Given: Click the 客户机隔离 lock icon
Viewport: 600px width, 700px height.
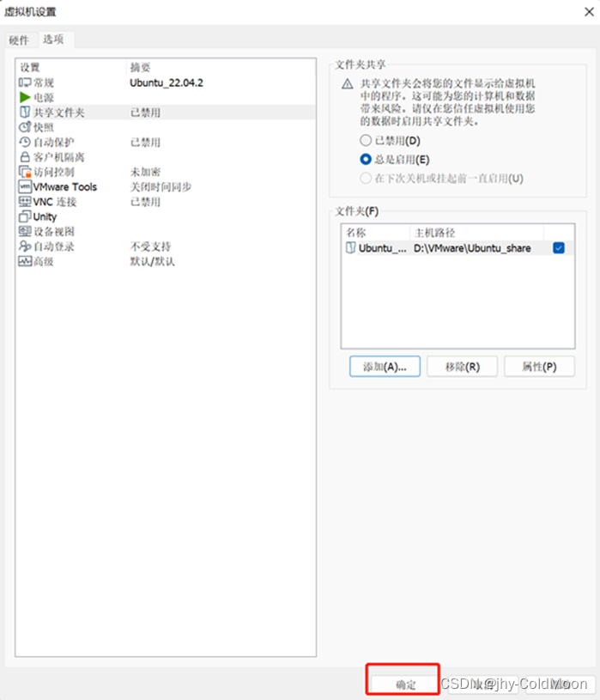Looking at the screenshot, I should [25, 157].
